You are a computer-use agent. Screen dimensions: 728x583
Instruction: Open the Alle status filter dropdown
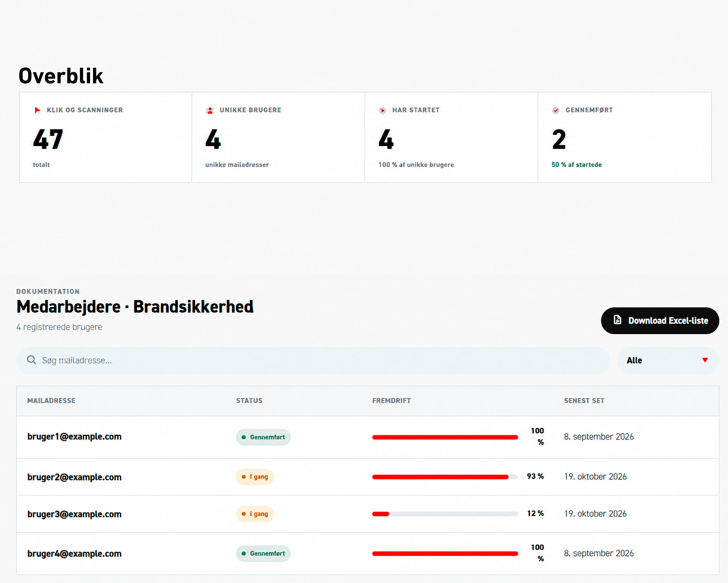(668, 361)
